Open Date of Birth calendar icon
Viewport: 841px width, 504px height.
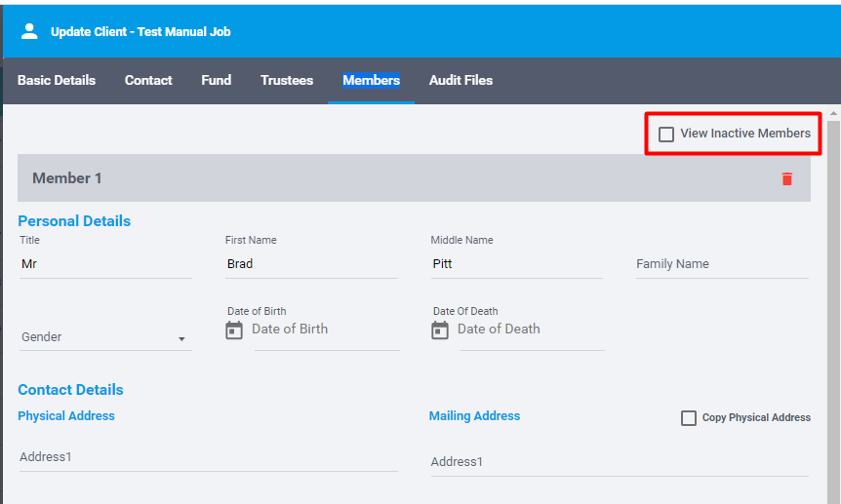(x=234, y=330)
